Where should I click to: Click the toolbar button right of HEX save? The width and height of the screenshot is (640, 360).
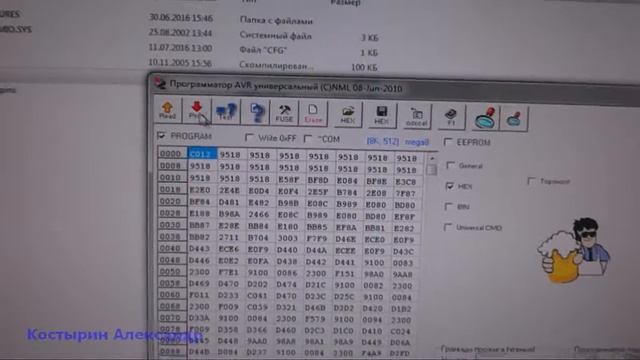coord(416,117)
